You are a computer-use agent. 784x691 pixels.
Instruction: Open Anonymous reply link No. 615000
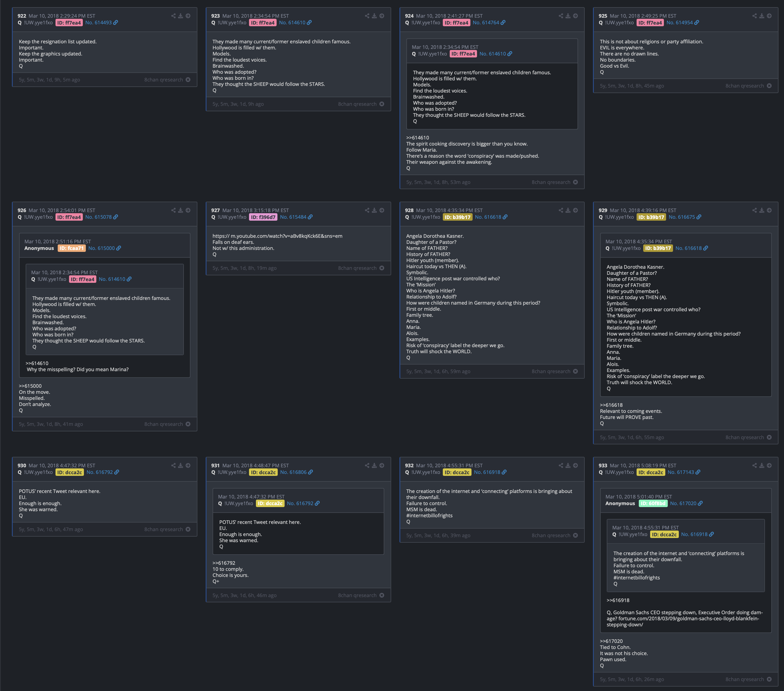104,248
